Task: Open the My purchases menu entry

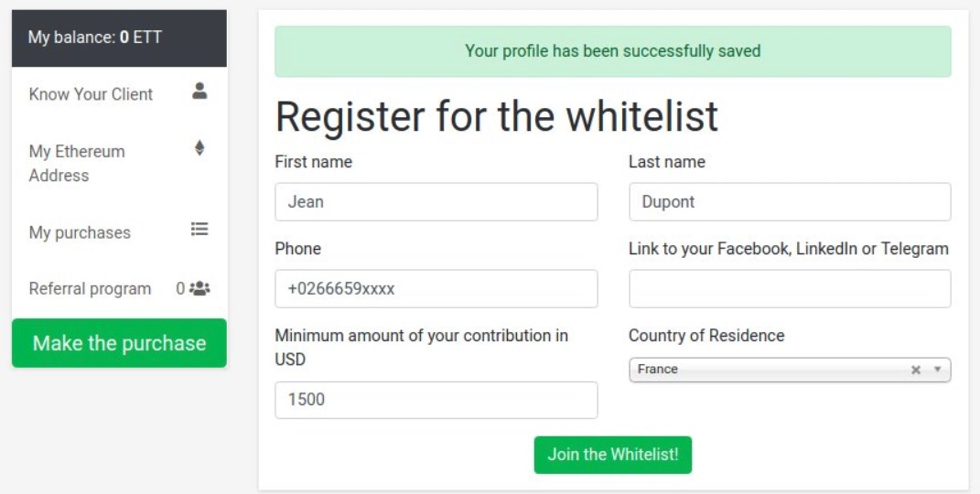Action: tap(119, 232)
